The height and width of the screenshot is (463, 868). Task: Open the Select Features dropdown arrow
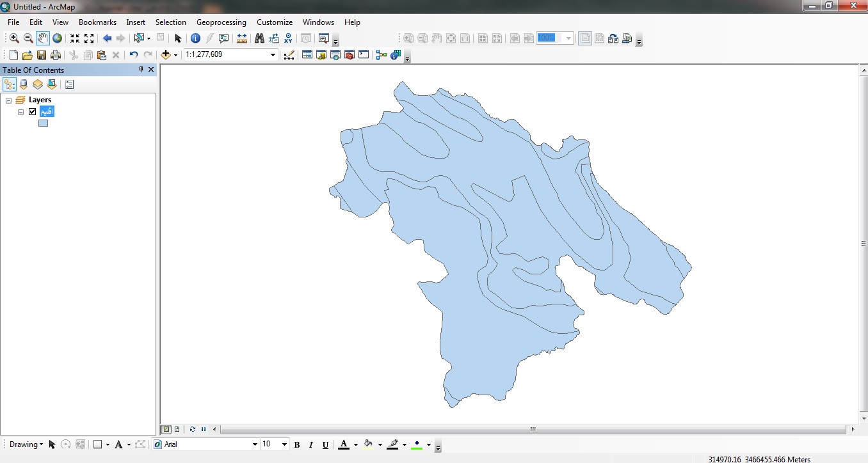pos(149,38)
